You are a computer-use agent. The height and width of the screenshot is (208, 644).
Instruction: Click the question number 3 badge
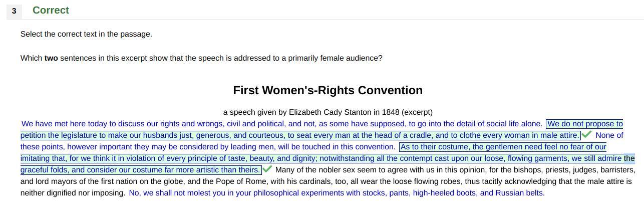click(14, 11)
